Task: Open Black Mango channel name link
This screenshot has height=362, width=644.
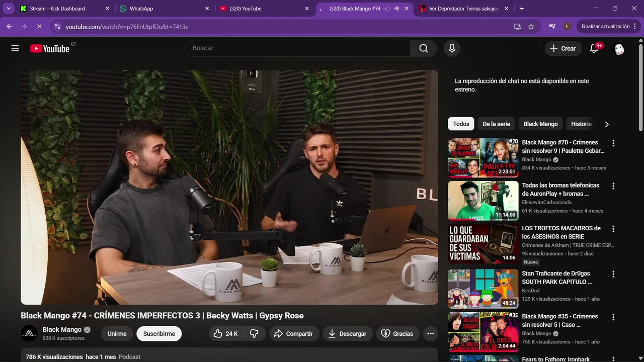Action: tap(62, 329)
